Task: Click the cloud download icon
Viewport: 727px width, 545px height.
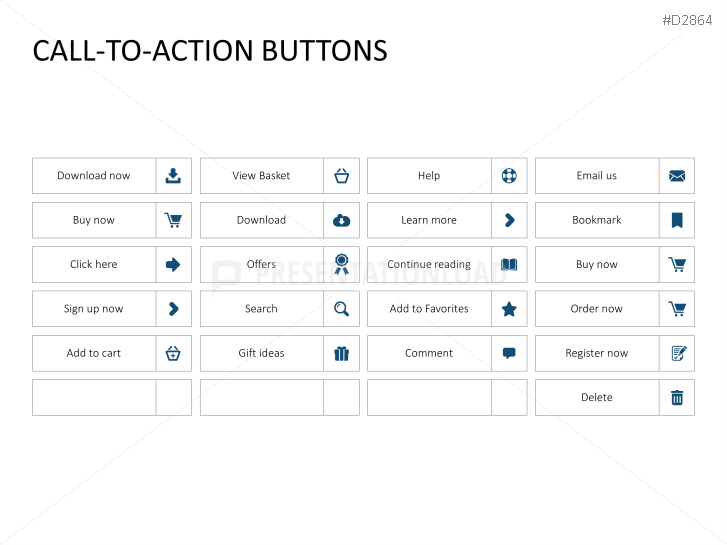Action: click(x=341, y=220)
